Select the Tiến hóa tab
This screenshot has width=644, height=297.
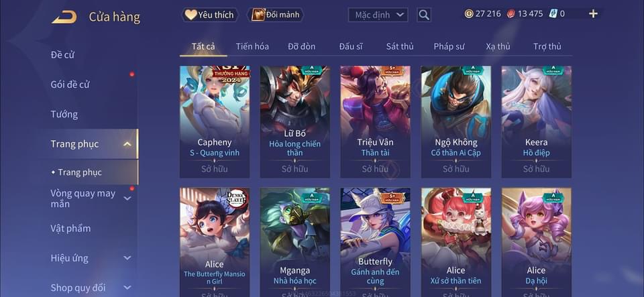coord(252,46)
